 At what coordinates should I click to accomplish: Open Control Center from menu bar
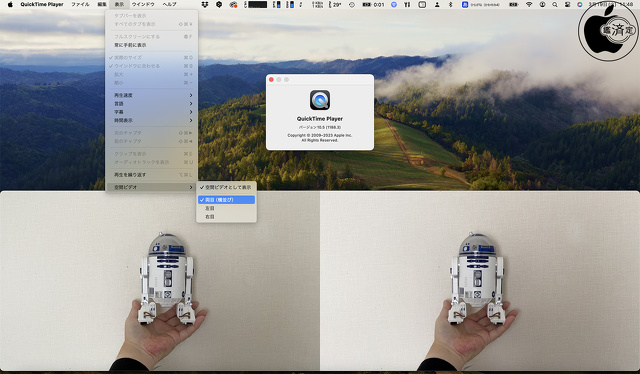pos(567,4)
